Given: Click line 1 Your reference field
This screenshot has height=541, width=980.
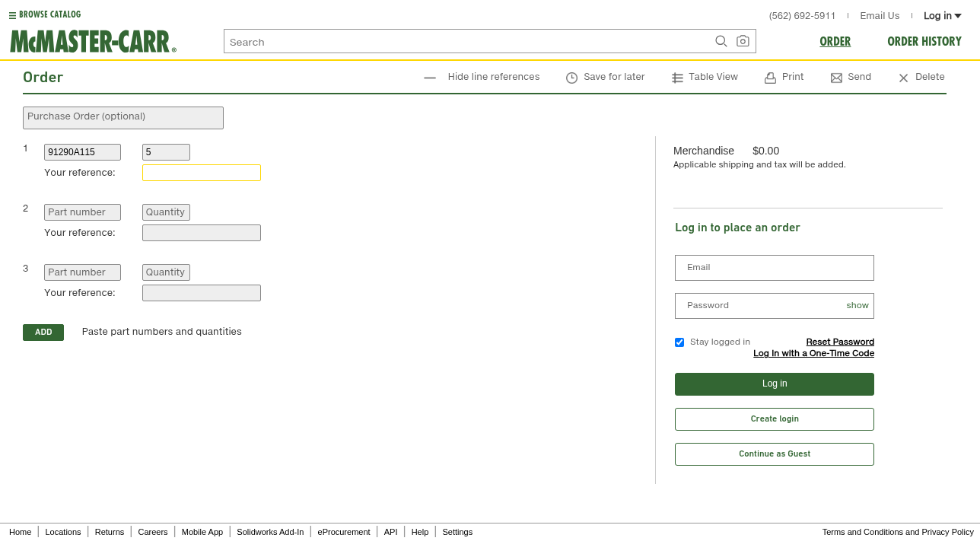Looking at the screenshot, I should pos(202,173).
